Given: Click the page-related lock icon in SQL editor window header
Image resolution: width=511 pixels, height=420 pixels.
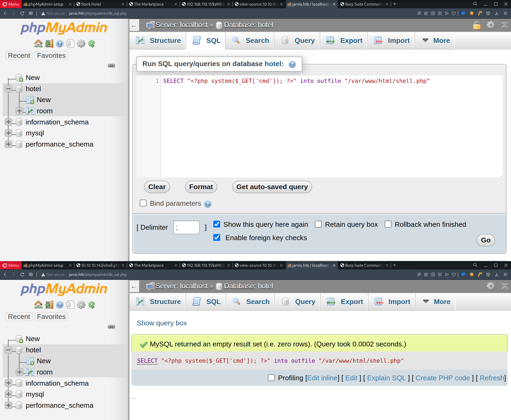Looking at the screenshot, I should click(477, 25).
